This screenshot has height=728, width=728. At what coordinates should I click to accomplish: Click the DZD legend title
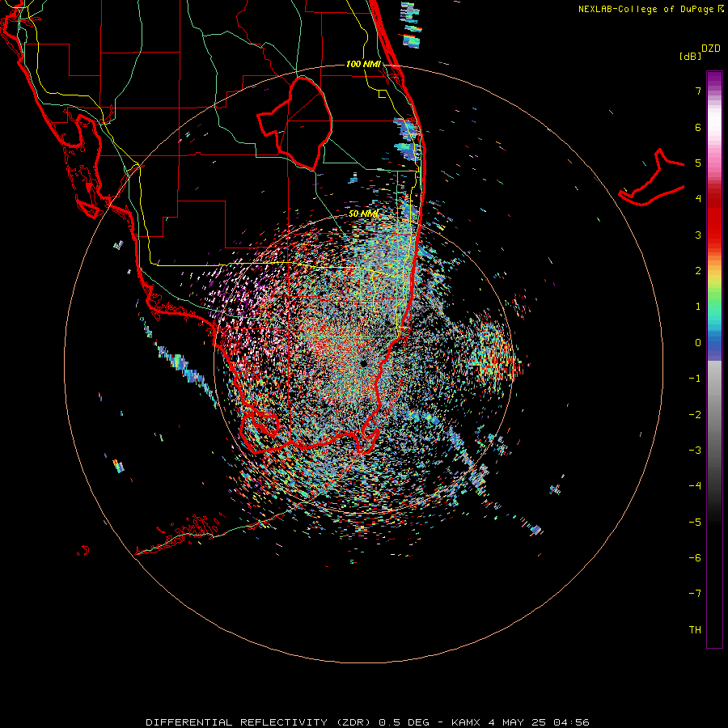pos(711,49)
